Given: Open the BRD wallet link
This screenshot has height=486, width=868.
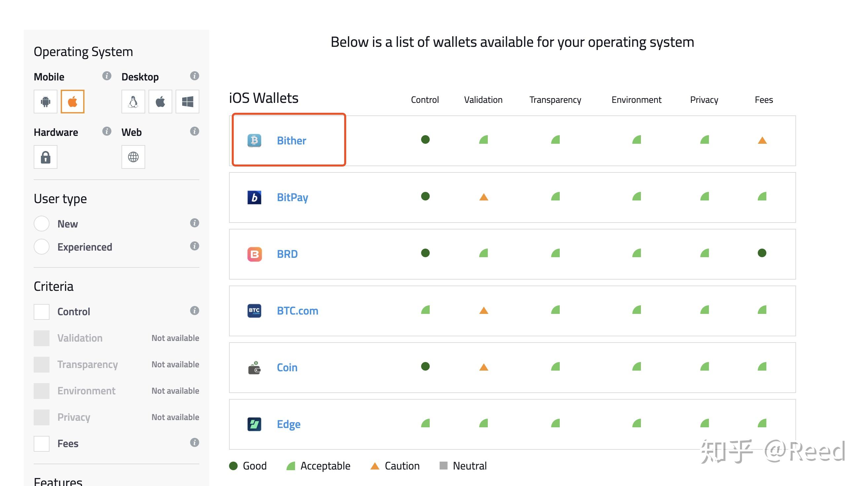Looking at the screenshot, I should (x=287, y=254).
